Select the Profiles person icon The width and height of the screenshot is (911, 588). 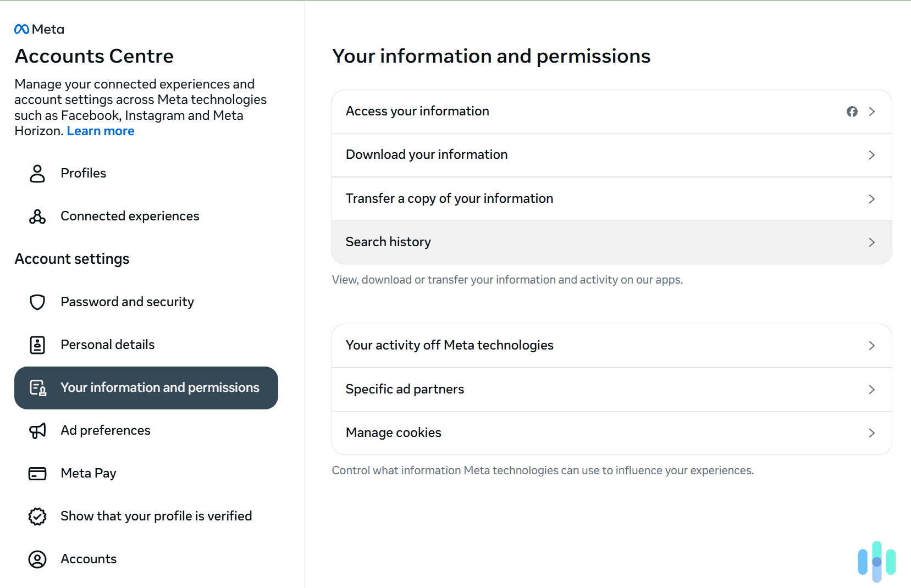[37, 173]
